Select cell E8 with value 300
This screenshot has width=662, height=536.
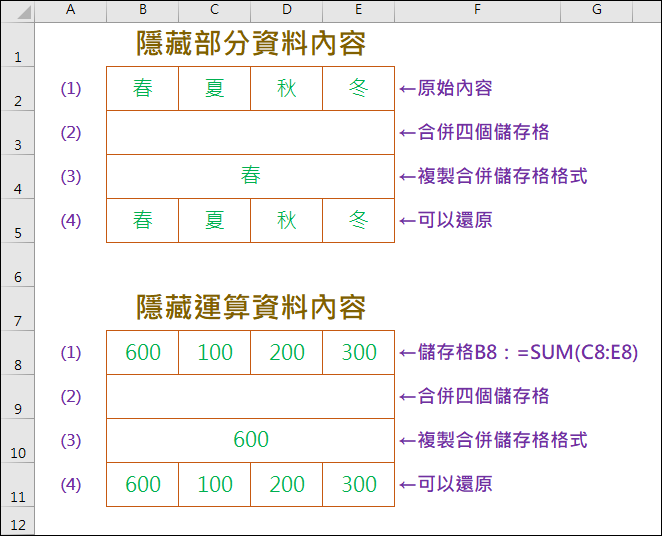point(358,352)
